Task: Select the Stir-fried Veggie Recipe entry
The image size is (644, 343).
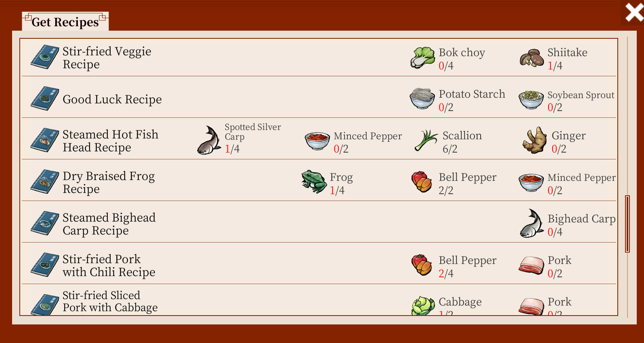Action: pyautogui.click(x=107, y=58)
